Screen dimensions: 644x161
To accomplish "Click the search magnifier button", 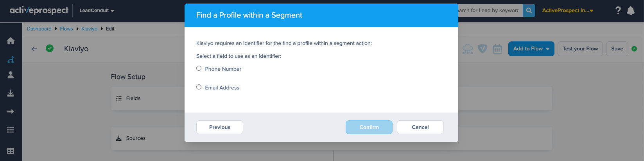I will click(529, 11).
